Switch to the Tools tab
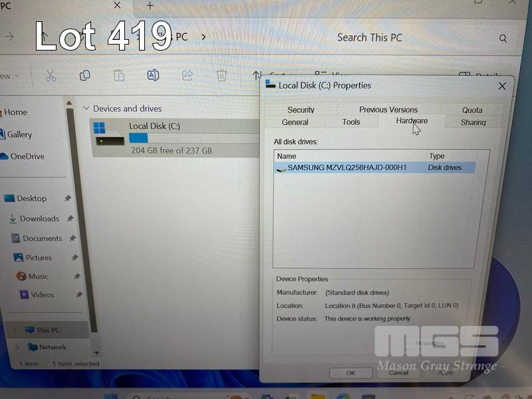This screenshot has width=532, height=399. click(x=351, y=122)
